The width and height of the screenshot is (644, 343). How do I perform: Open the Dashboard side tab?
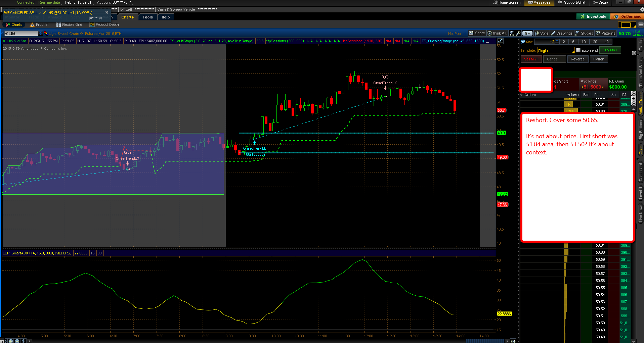(x=641, y=172)
